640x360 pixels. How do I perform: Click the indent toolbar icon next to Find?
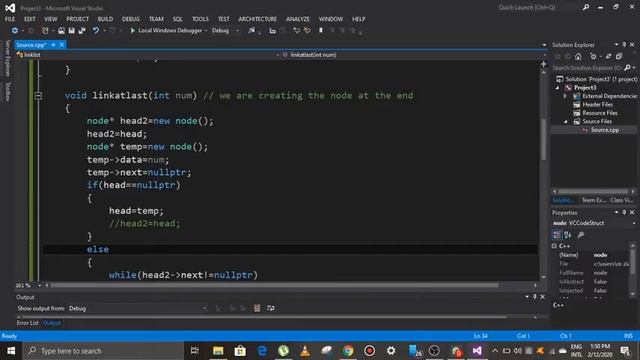(x=272, y=31)
